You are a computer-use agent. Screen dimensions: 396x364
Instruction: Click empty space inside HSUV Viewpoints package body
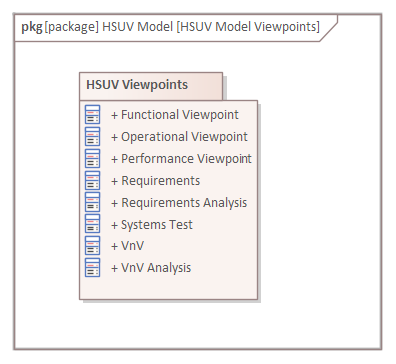tap(168, 287)
